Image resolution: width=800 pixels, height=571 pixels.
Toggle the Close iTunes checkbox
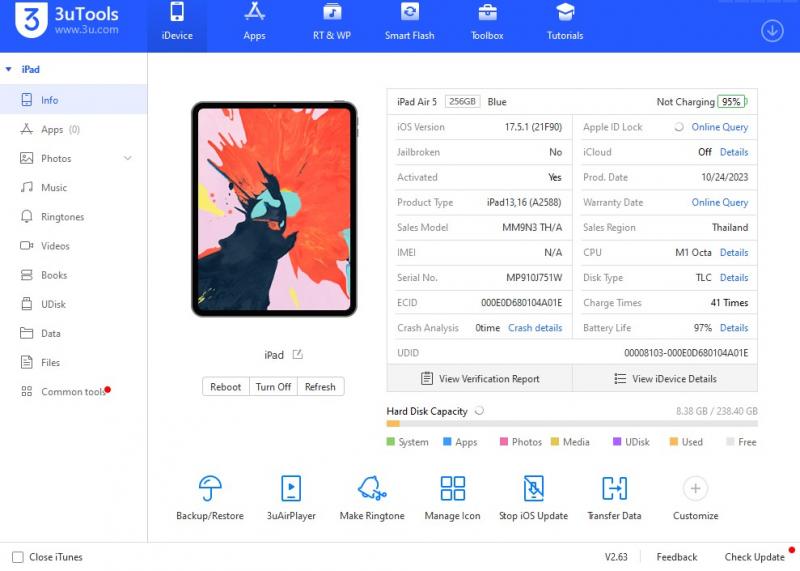tap(17, 557)
